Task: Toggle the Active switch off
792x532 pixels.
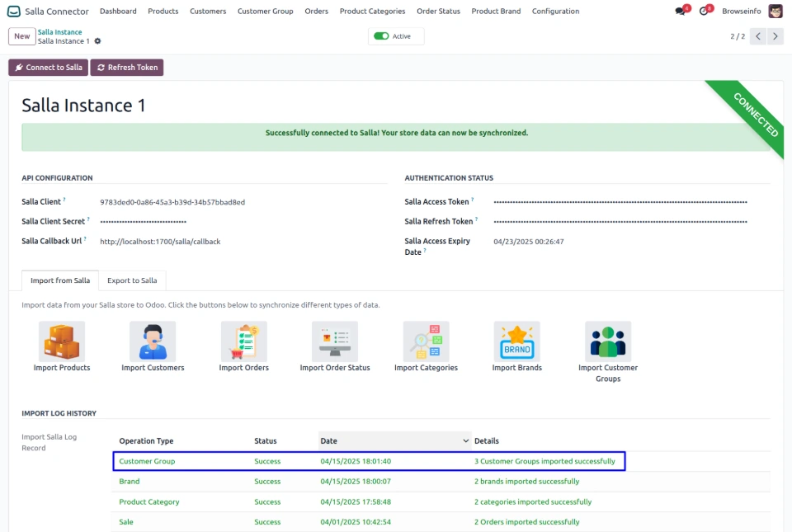Action: [381, 36]
